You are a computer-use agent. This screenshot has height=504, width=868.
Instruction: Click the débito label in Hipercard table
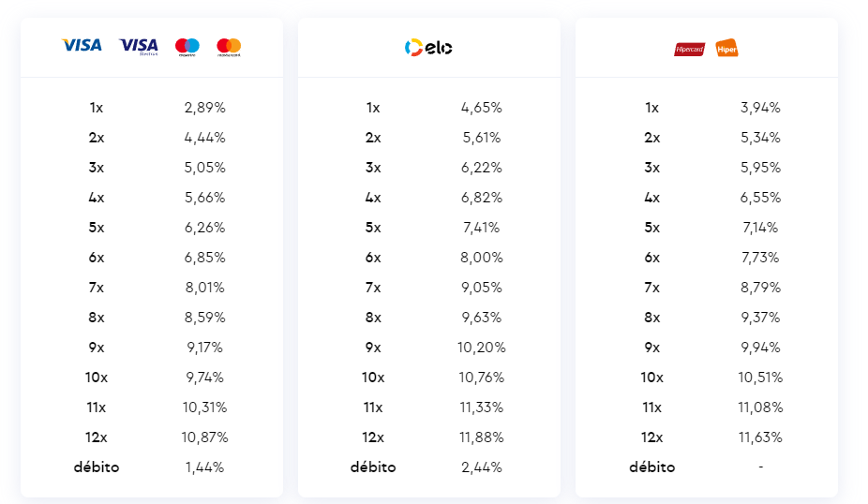click(651, 467)
